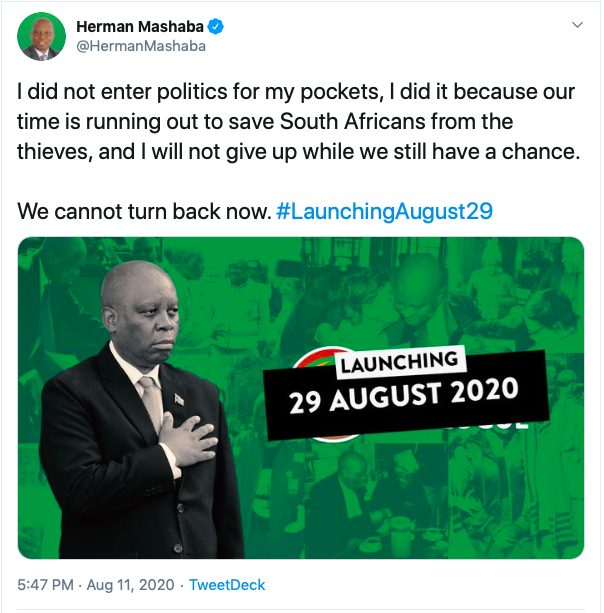
Task: Open Herman Mashaba's round profile picture
Action: [x=41, y=36]
